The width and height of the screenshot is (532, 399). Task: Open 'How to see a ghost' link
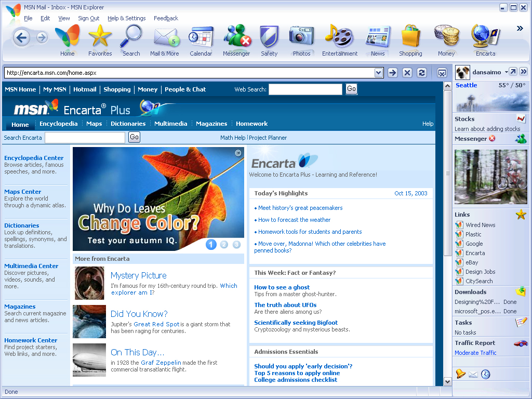tap(282, 287)
